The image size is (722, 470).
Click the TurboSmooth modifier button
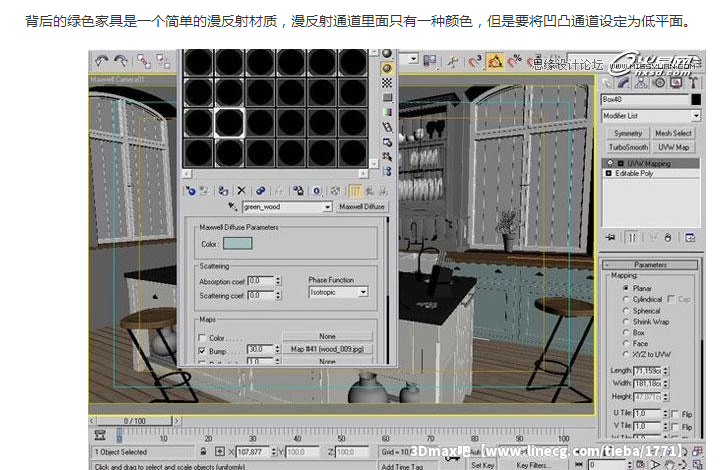point(626,147)
